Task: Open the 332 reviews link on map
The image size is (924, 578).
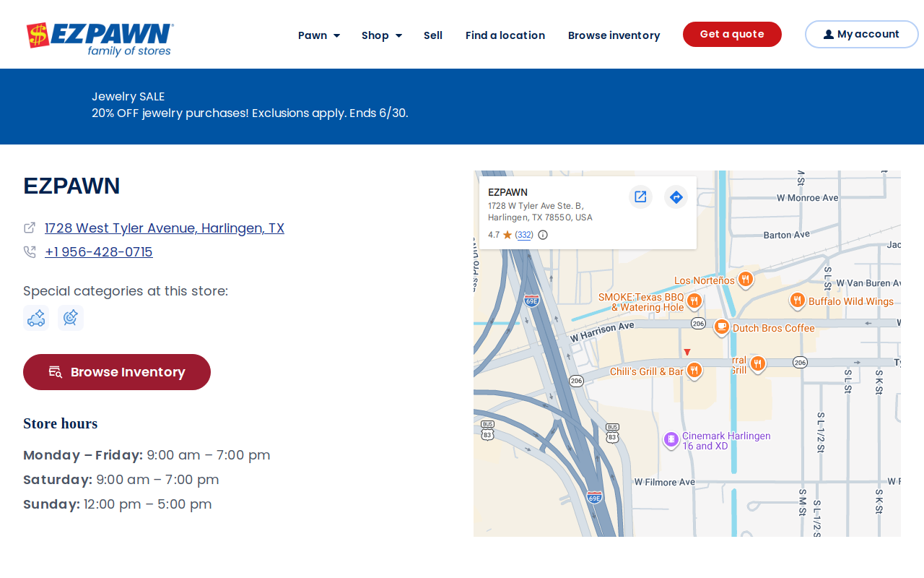Action: 525,235
